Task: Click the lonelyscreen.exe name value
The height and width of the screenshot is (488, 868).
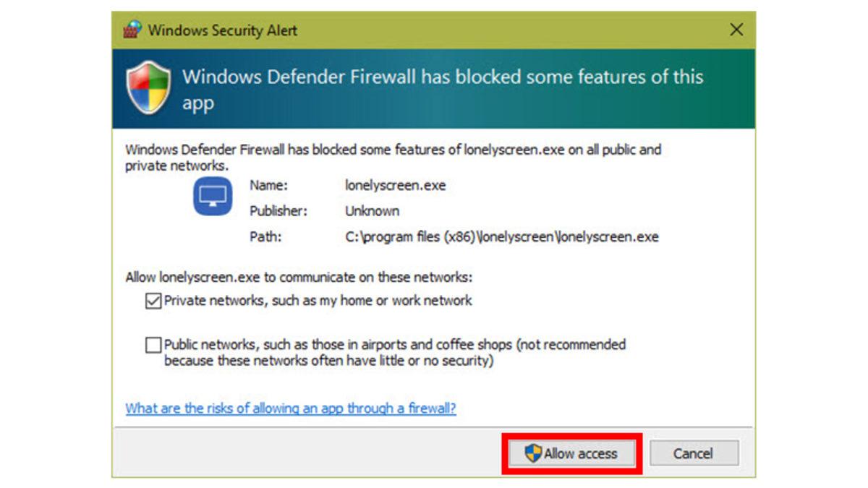Action: tap(395, 185)
